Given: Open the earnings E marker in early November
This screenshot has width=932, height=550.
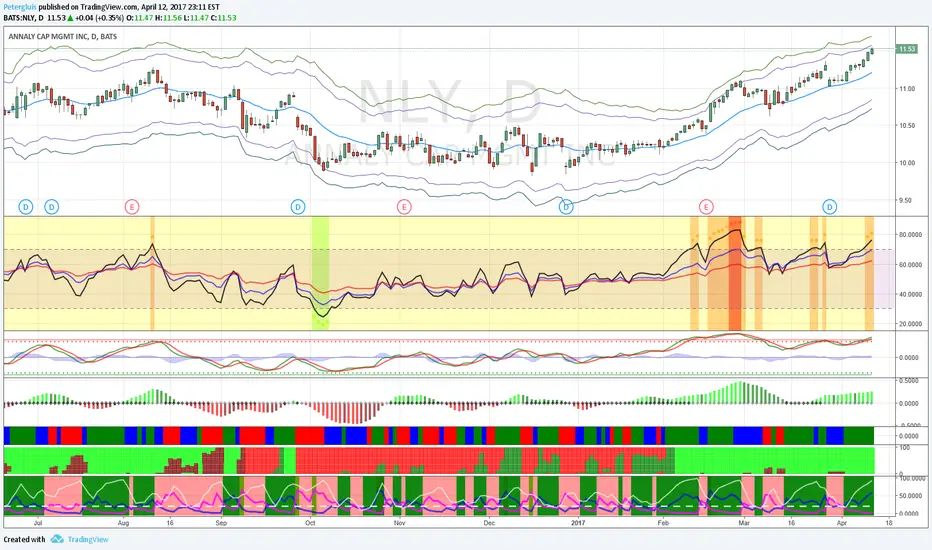Looking at the screenshot, I should (x=404, y=207).
